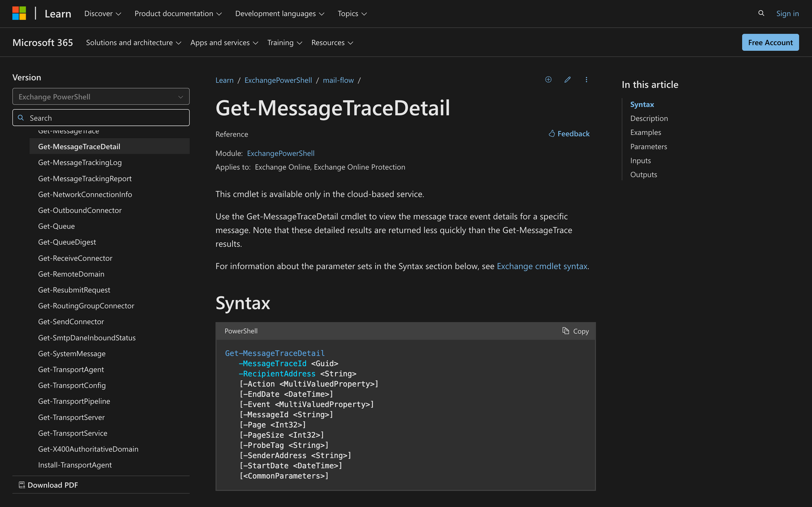The height and width of the screenshot is (507, 812).
Task: Open the Exchange PowerShell version selector
Action: click(x=101, y=97)
